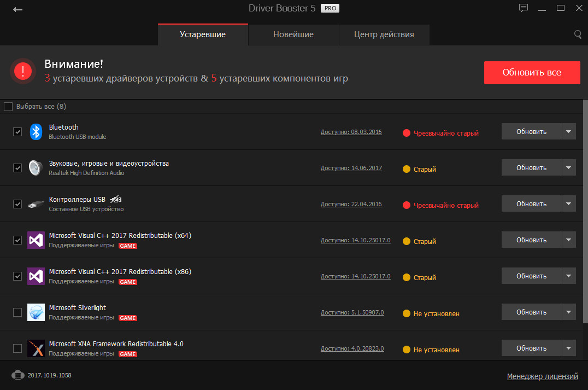Click the Realtek audio speaker icon

tap(36, 167)
